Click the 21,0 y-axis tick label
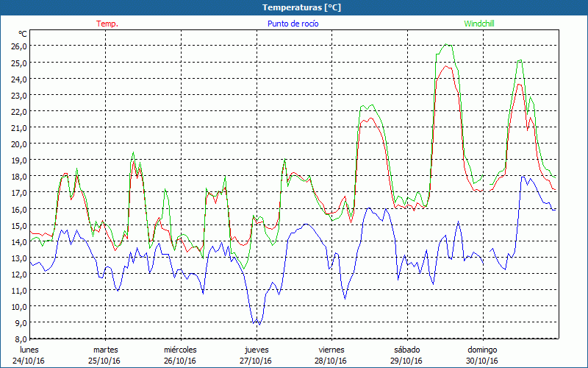This screenshot has width=588, height=368. click(18, 127)
